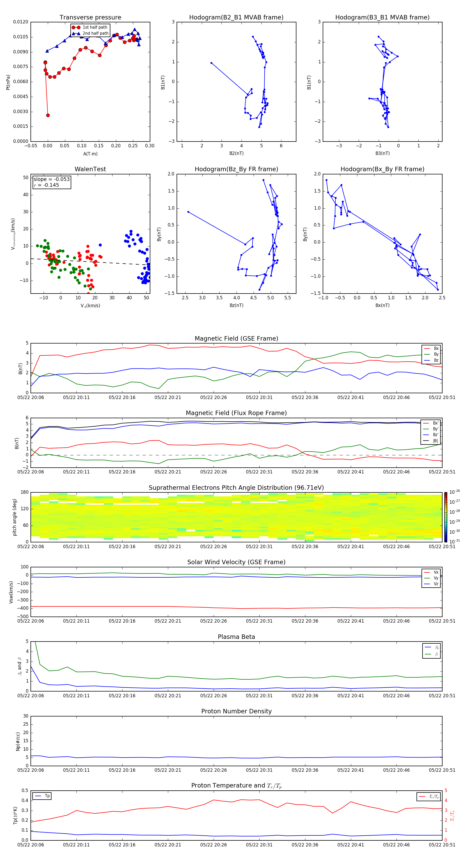Click the 'Pt(nPa)' y-axis label
473x868 pixels.
tap(8, 82)
